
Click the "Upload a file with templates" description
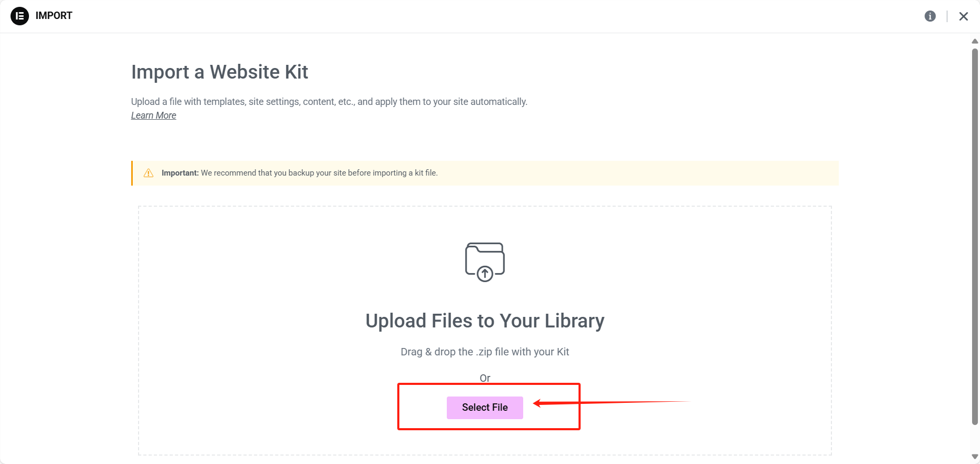click(x=329, y=102)
